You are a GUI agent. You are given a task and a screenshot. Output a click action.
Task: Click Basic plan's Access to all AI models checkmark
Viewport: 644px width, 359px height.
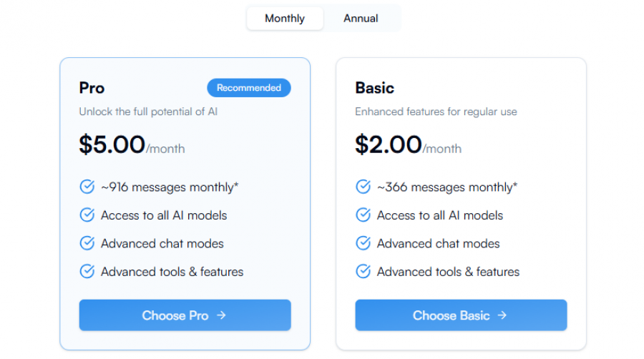point(363,215)
